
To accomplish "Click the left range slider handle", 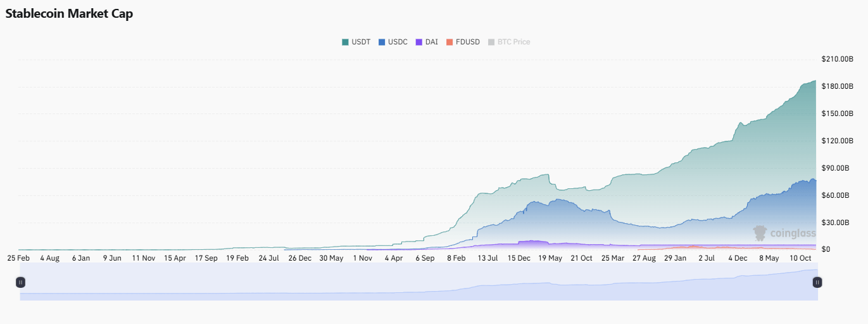I will tap(20, 282).
